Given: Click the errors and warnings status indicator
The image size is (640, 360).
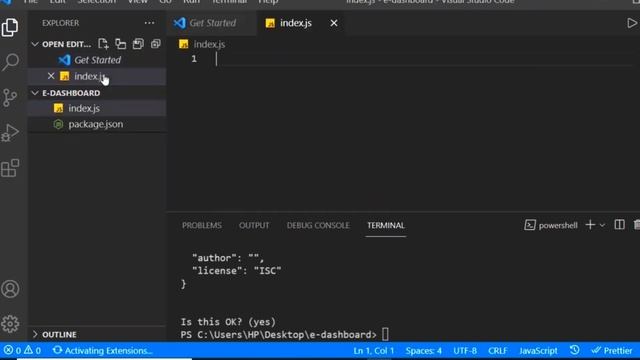Looking at the screenshot, I should click(x=22, y=351).
